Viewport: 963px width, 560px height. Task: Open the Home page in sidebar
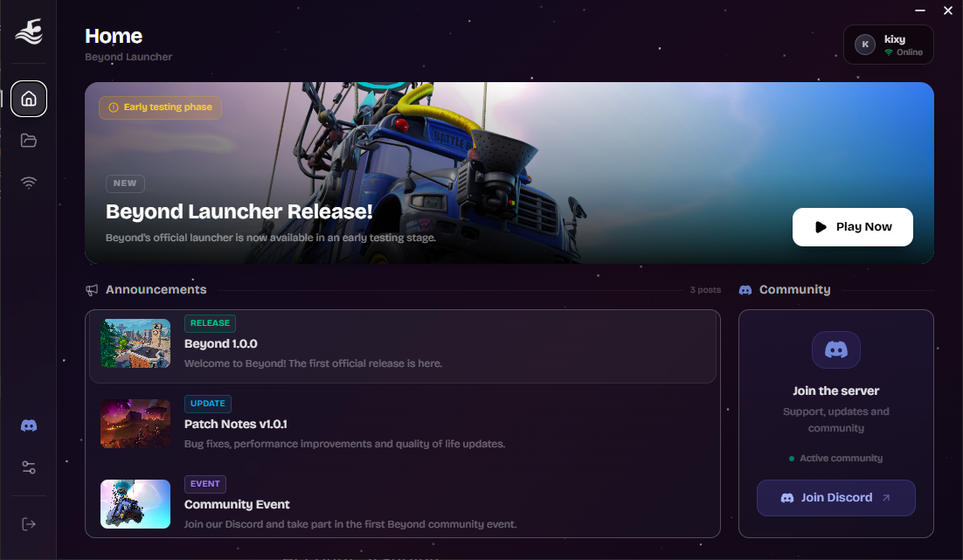[28, 98]
